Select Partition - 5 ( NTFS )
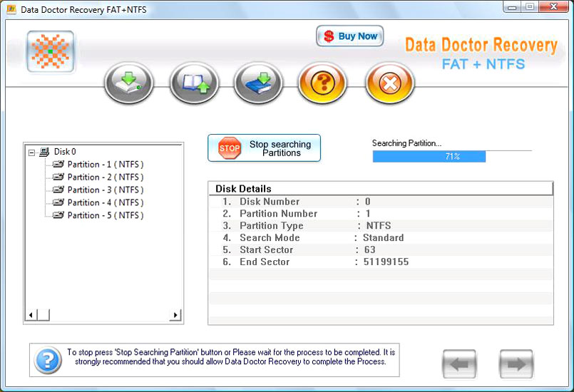Viewport: 574px width, 392px height. point(106,215)
